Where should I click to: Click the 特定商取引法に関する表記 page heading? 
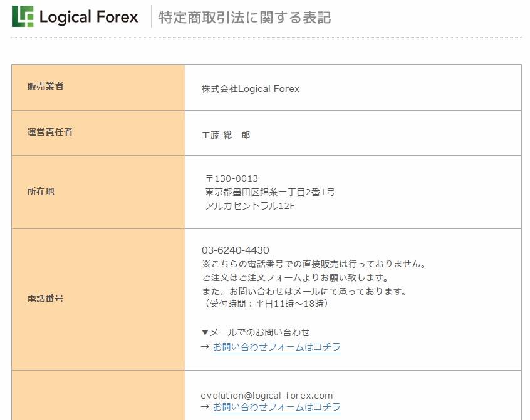point(245,18)
